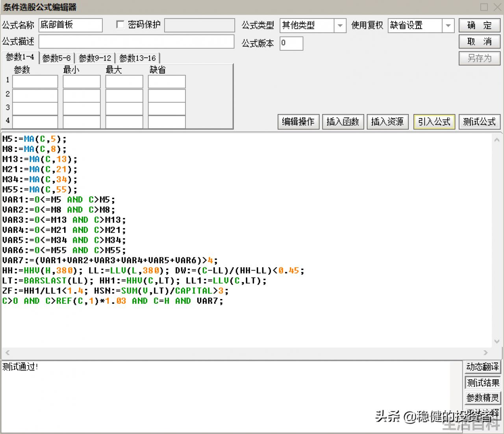Click the 动态翻译 button
Image resolution: width=504 pixels, height=434 pixels.
pyautogui.click(x=482, y=367)
